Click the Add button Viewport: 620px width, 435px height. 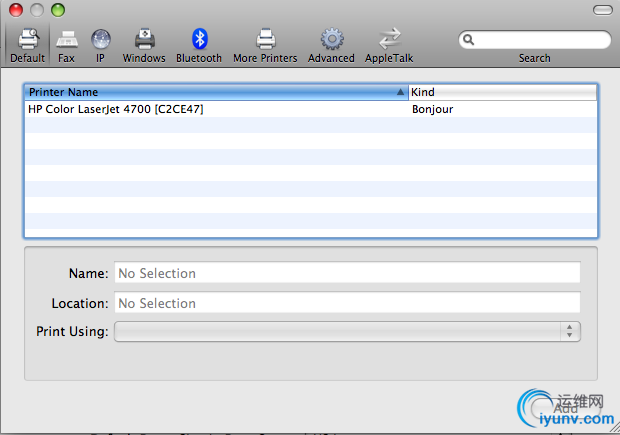click(x=565, y=408)
